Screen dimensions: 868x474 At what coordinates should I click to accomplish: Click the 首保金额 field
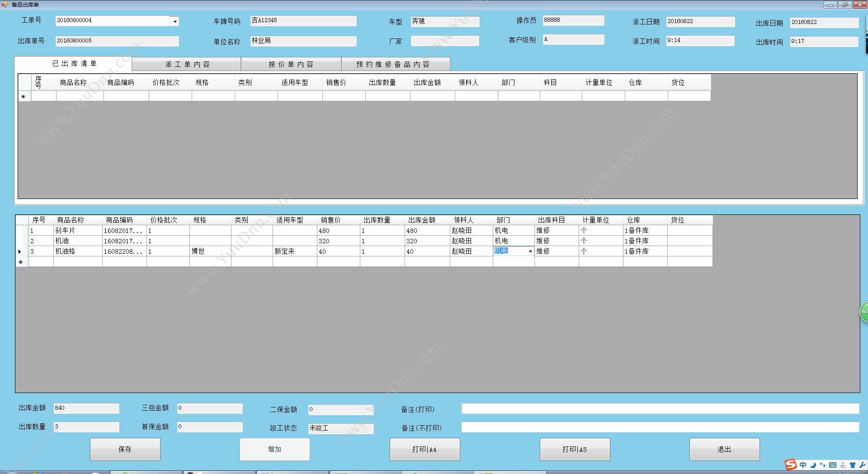tap(210, 427)
